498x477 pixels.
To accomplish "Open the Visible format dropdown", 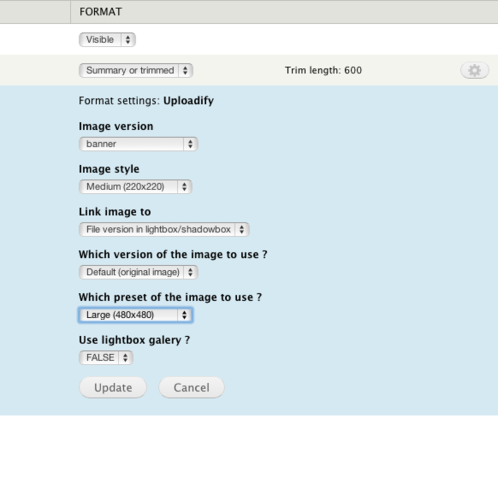I will point(107,40).
